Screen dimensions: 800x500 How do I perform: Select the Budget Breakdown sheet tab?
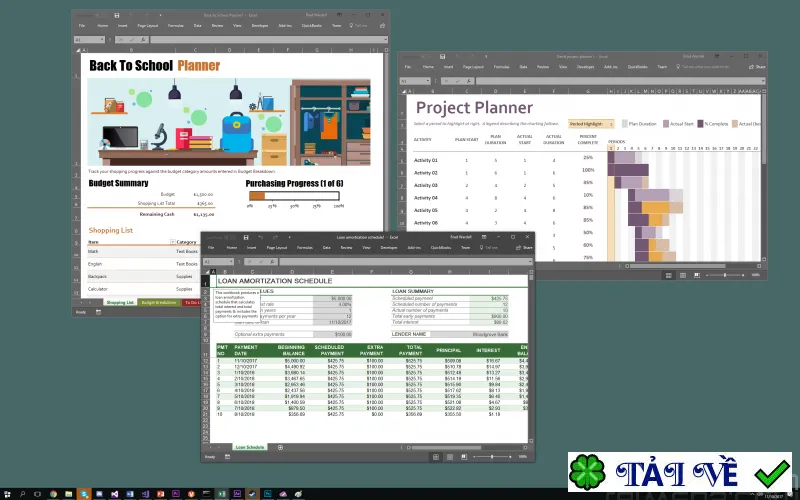point(159,303)
